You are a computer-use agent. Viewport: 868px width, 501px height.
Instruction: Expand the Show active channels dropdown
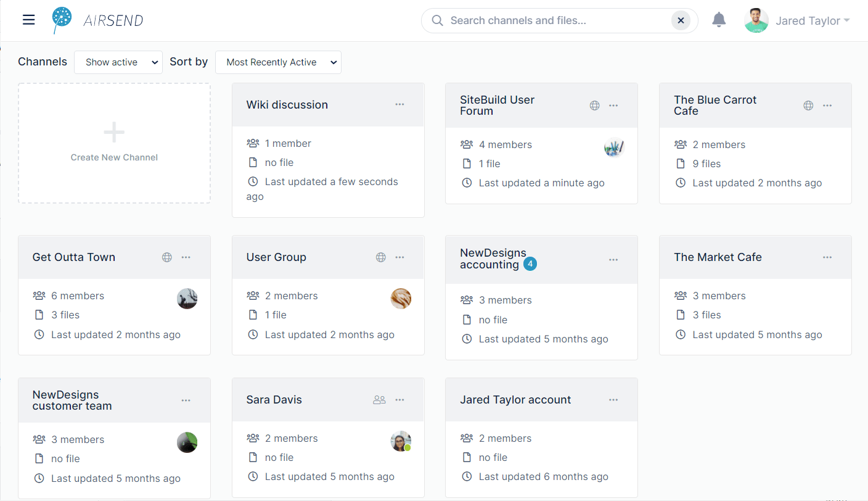point(118,62)
